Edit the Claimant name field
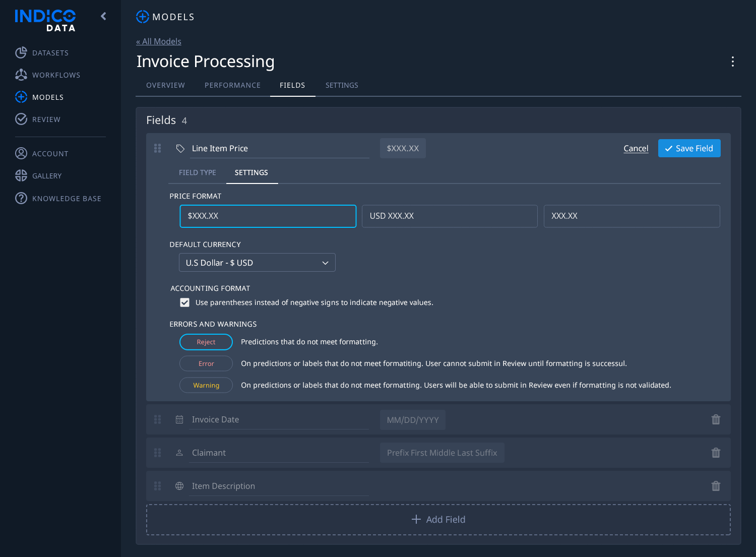 [280, 453]
